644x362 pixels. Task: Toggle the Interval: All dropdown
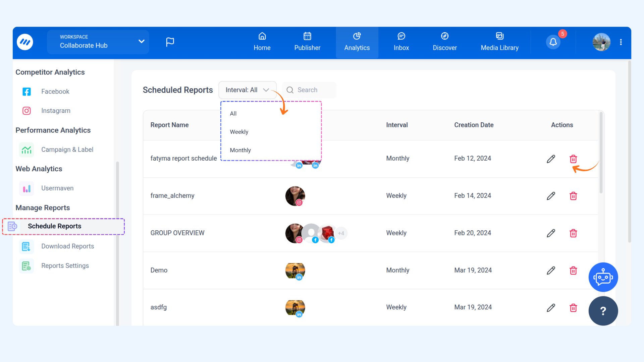tap(247, 90)
